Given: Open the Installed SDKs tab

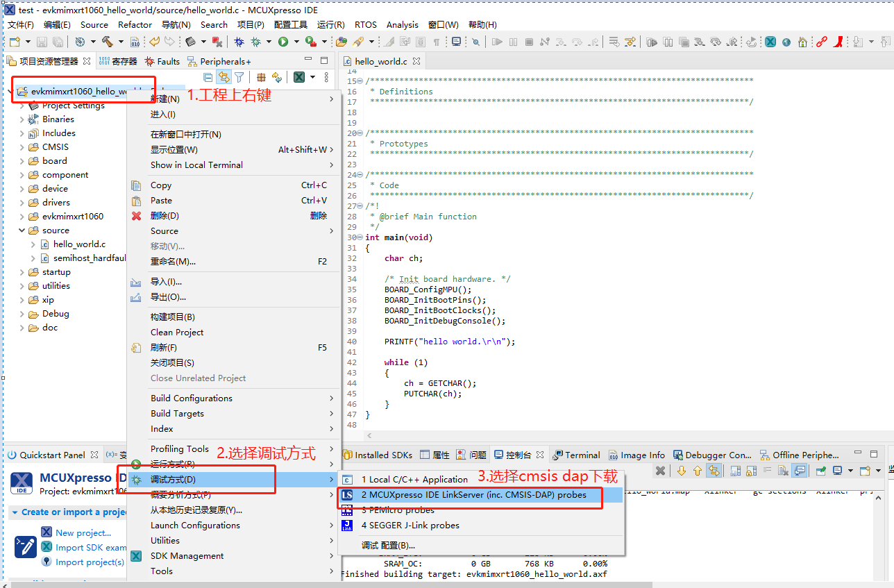Looking at the screenshot, I should click(377, 455).
